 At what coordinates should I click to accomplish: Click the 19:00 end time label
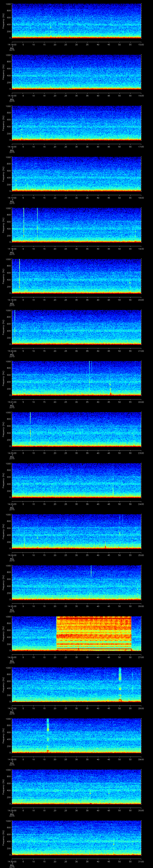[141, 249]
